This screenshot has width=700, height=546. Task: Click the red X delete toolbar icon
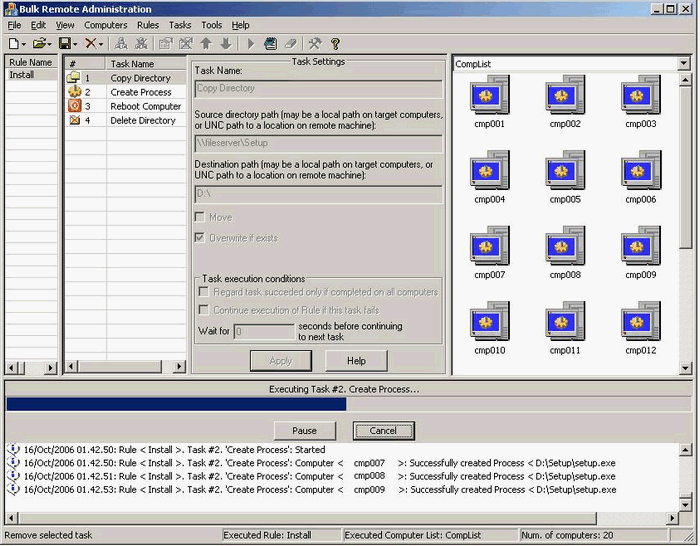click(x=91, y=44)
